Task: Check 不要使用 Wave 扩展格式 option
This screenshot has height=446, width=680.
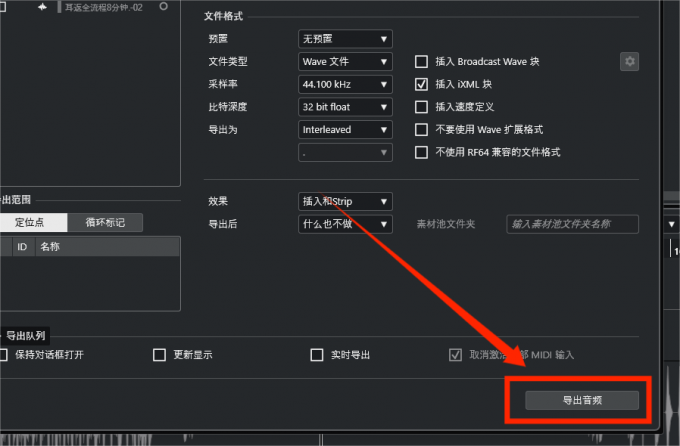Action: coord(421,129)
